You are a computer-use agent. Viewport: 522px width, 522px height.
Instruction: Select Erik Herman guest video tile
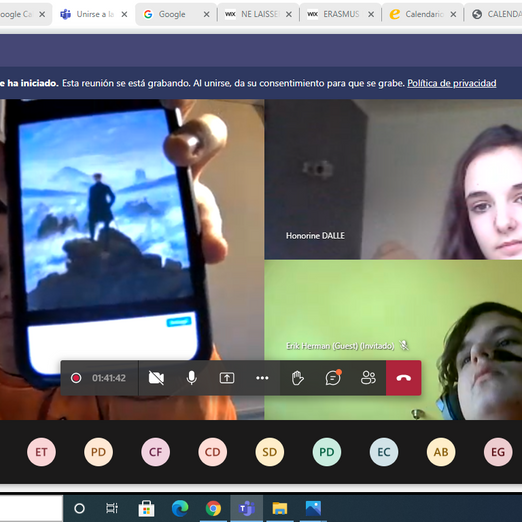click(393, 340)
